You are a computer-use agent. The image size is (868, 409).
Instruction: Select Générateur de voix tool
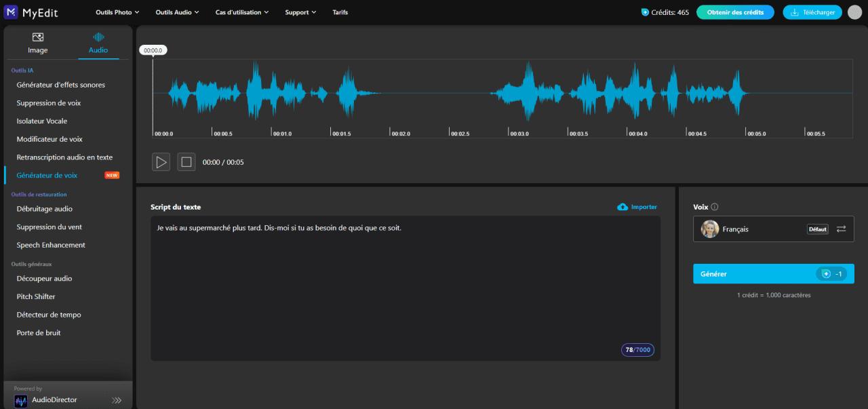47,175
